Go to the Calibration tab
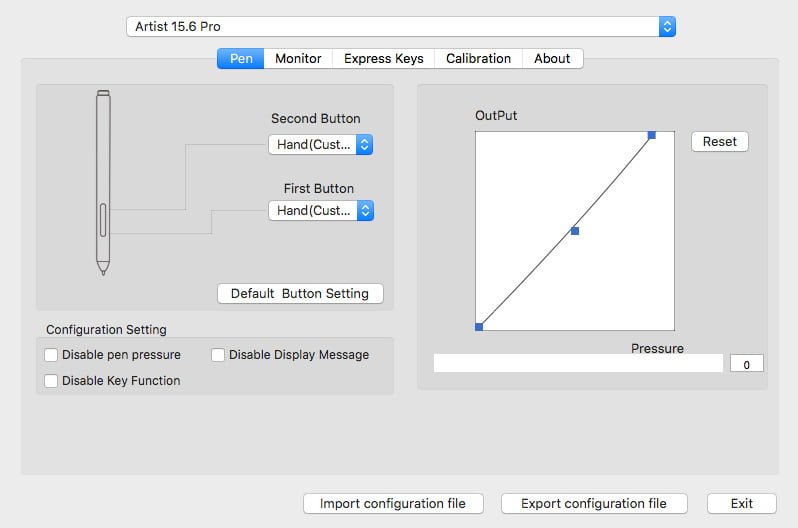 tap(478, 59)
